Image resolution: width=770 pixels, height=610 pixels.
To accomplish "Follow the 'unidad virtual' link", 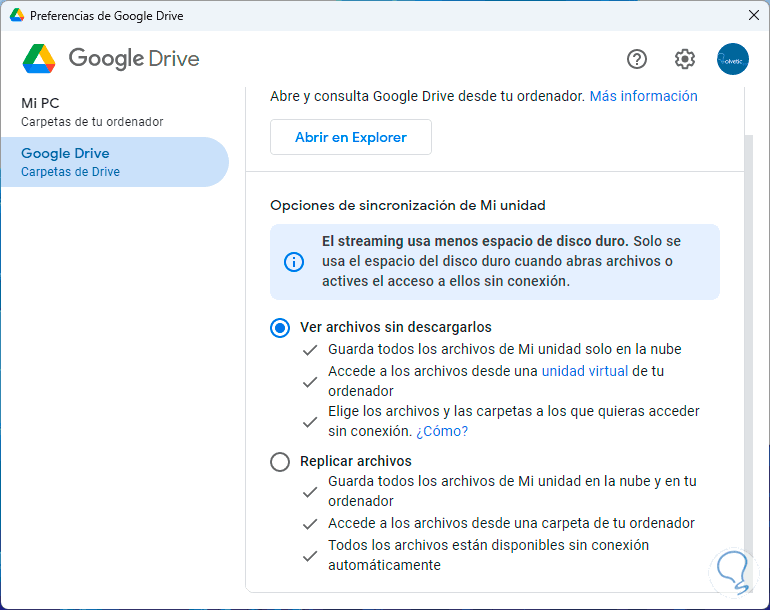I will (x=584, y=371).
